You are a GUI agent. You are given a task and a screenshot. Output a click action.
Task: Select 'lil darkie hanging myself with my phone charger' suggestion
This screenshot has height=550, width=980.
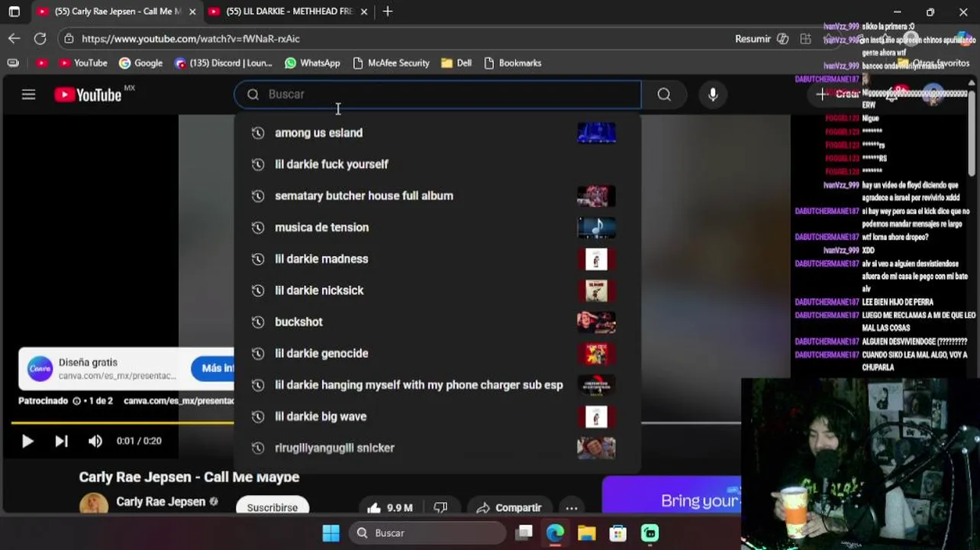tap(437, 385)
